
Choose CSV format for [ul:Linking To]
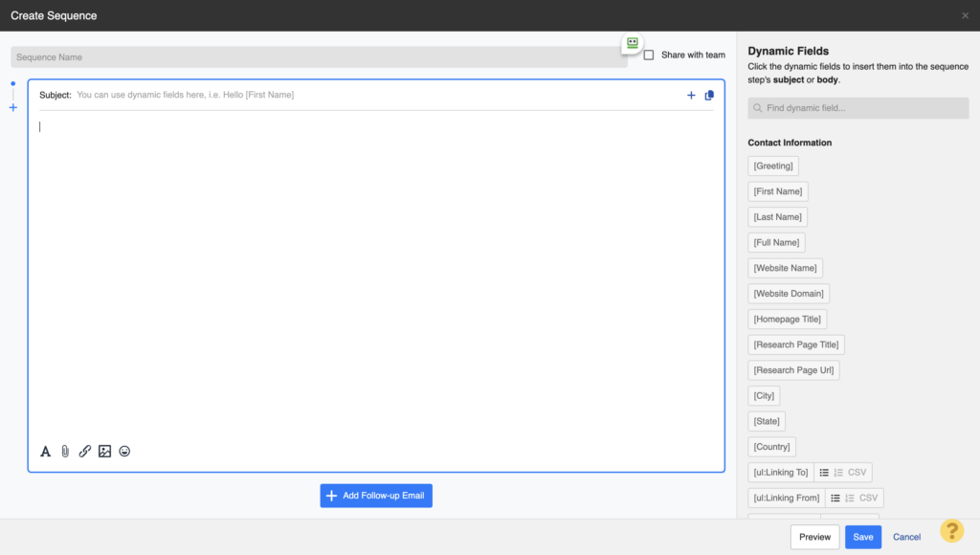(x=857, y=473)
